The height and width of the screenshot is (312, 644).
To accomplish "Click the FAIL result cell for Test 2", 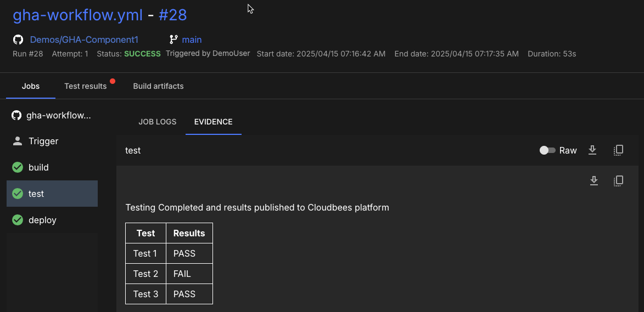I will (189, 274).
